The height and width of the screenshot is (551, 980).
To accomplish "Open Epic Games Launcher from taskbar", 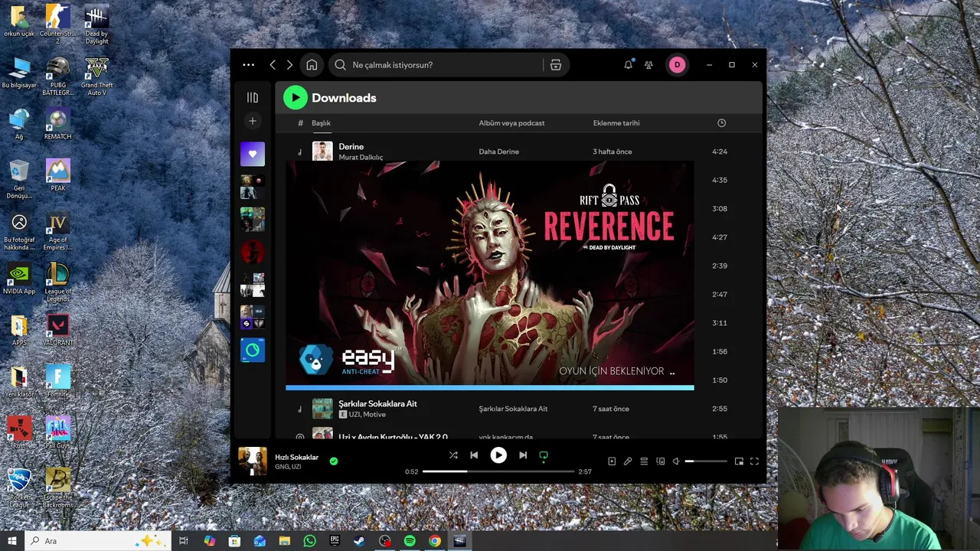I will (x=335, y=541).
